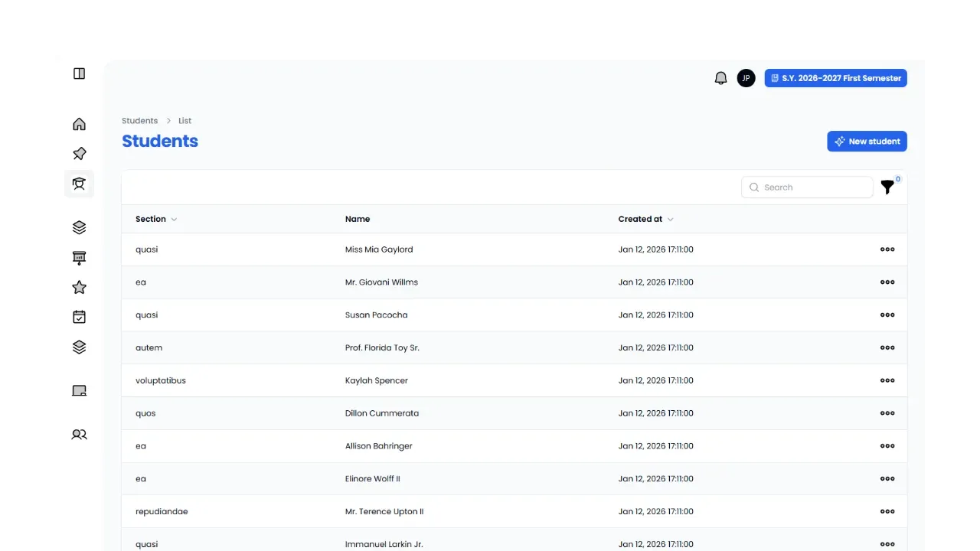Viewport: 980px width, 551px height.
Task: Open row actions for Mr. Terence Upton II
Action: [x=887, y=512]
